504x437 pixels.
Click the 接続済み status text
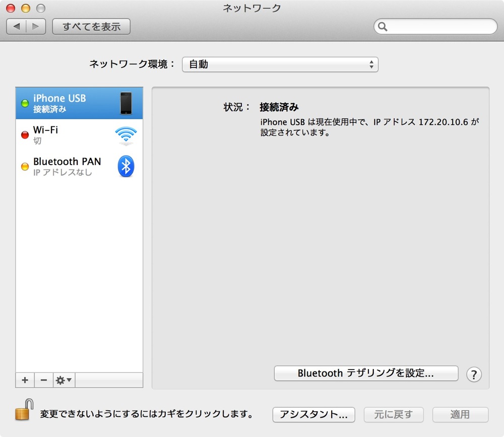(279, 107)
